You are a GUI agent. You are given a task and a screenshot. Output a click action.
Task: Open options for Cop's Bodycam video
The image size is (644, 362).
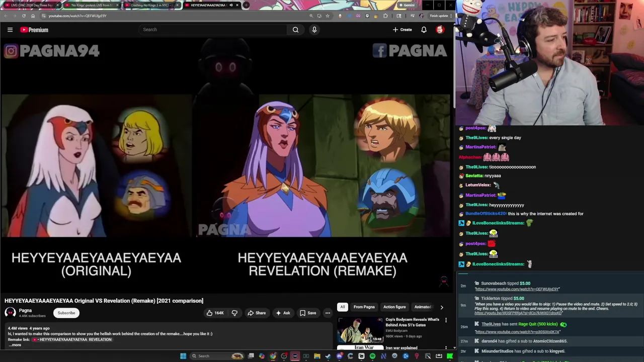[446, 320]
